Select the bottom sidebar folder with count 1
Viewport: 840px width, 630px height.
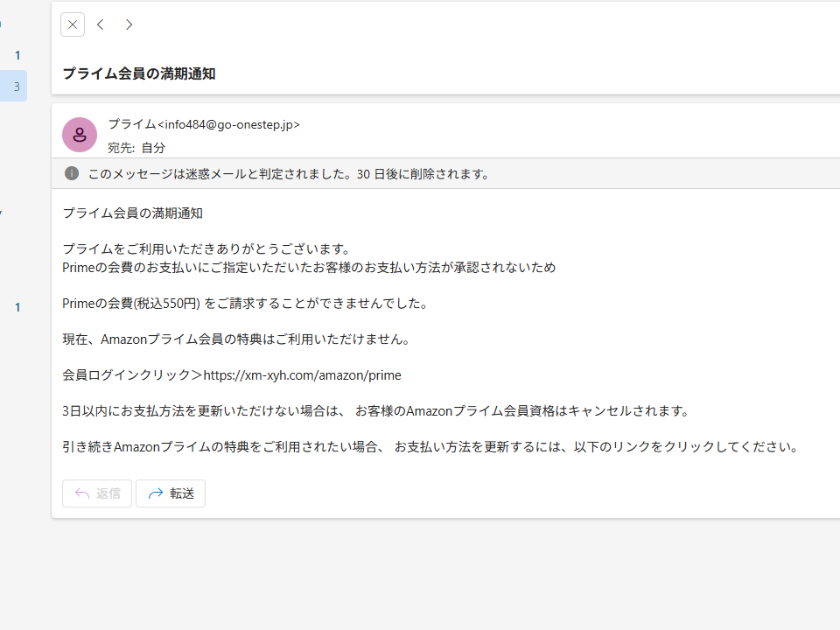click(x=17, y=308)
